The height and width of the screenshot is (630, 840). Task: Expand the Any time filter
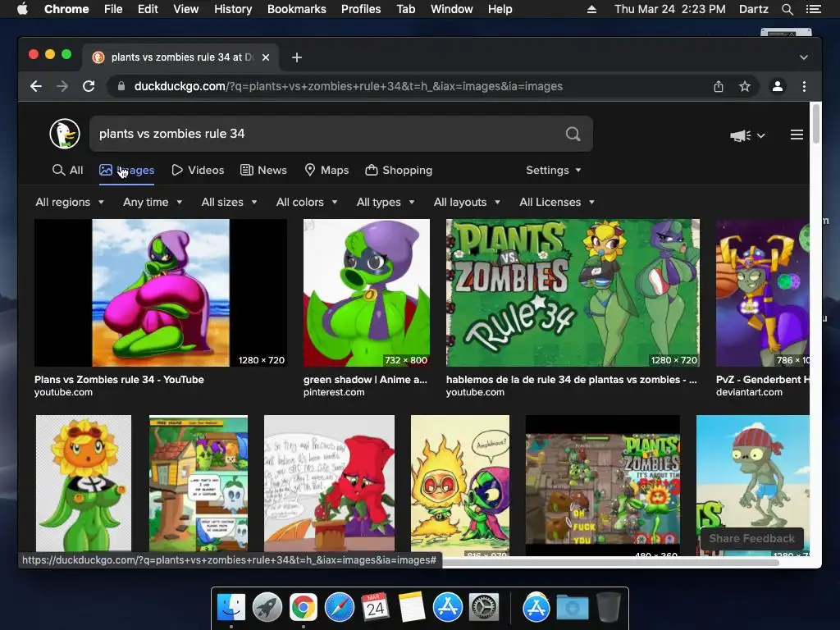[x=153, y=203]
